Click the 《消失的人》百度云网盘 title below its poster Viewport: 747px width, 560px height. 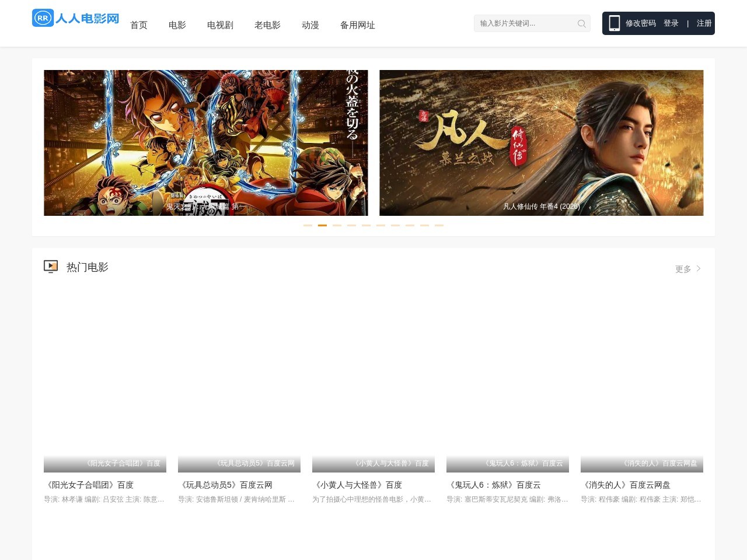click(626, 485)
